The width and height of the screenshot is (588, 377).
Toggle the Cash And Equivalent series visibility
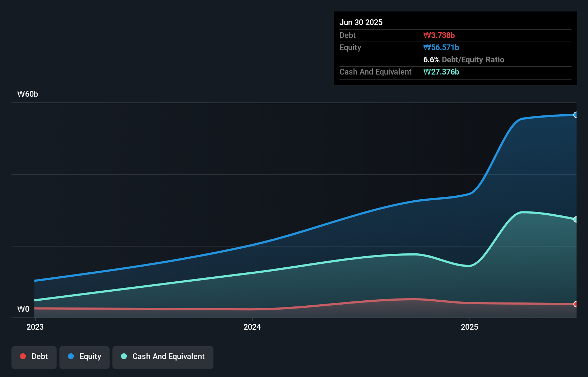coord(163,357)
